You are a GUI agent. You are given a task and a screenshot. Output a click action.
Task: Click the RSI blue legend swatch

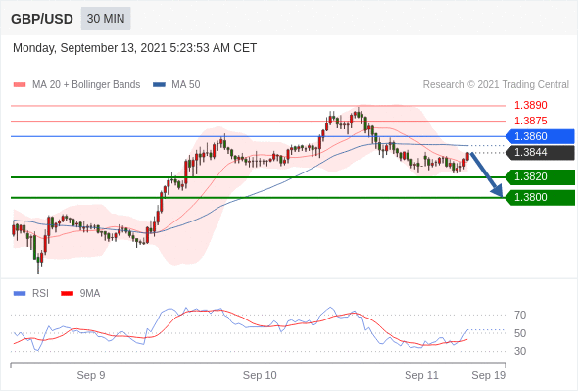coord(20,294)
